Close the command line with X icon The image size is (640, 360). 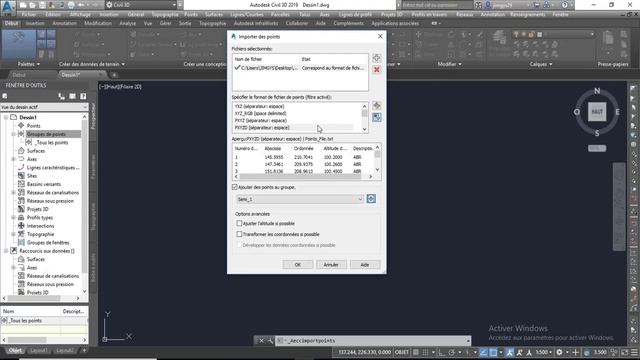click(x=262, y=340)
